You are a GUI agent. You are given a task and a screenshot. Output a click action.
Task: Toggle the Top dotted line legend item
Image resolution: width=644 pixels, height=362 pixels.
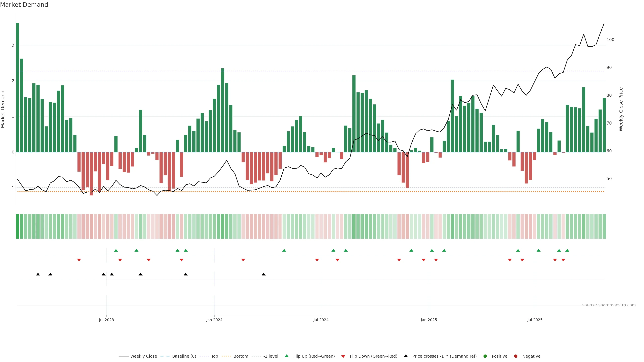click(214, 356)
